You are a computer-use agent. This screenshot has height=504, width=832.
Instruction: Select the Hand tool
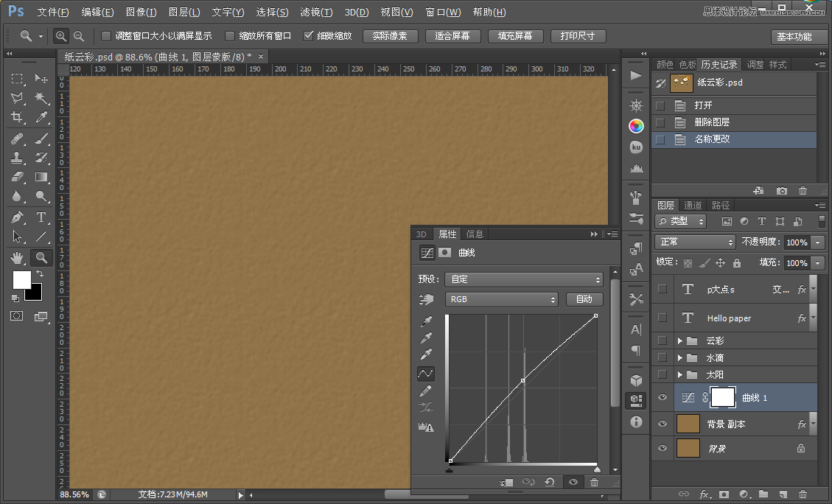pyautogui.click(x=17, y=258)
